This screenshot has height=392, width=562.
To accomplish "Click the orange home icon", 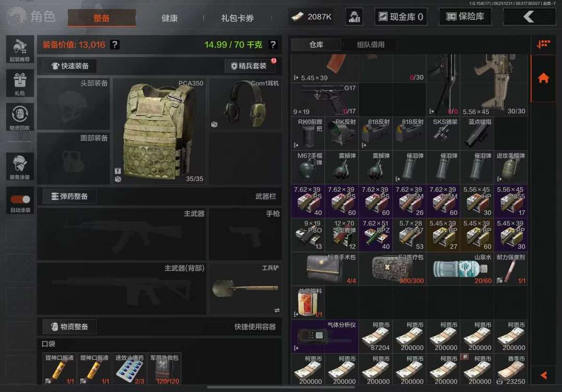I will [x=543, y=77].
